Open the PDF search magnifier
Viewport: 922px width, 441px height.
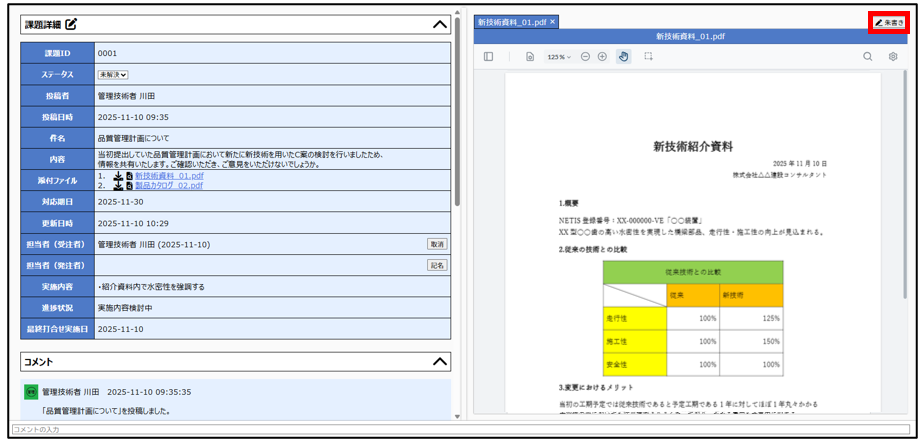coord(867,57)
